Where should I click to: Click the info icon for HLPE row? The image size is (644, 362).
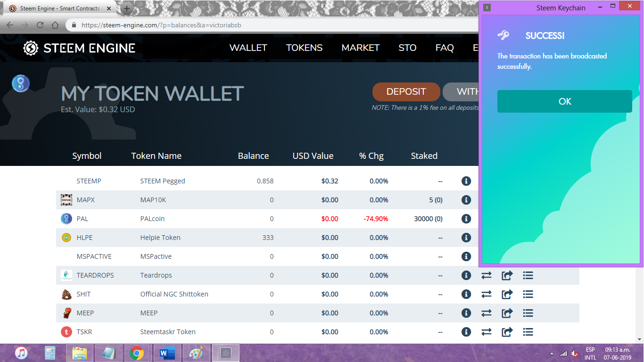point(466,238)
